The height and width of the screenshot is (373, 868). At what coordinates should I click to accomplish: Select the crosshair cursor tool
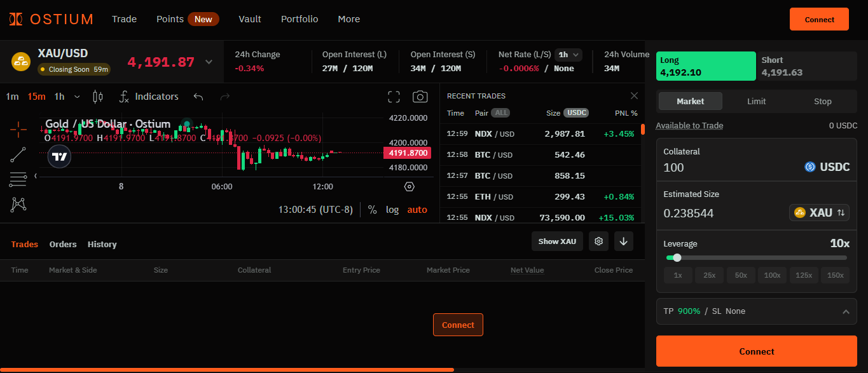pyautogui.click(x=18, y=130)
